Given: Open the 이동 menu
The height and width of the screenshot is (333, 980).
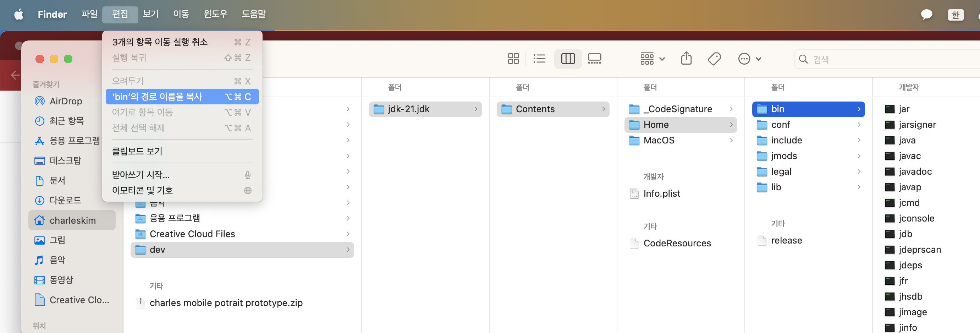Looking at the screenshot, I should [181, 15].
